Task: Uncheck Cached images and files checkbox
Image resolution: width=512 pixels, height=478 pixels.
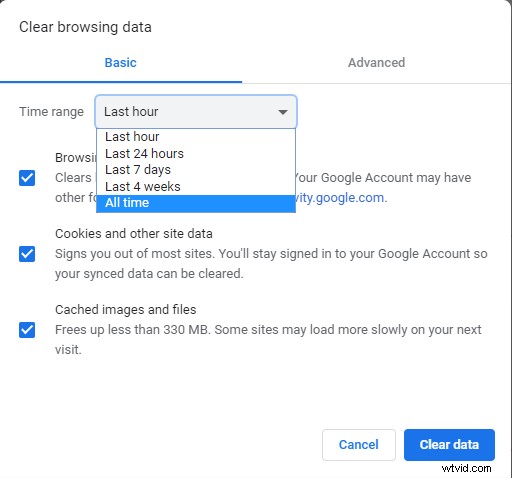Action: 27,330
